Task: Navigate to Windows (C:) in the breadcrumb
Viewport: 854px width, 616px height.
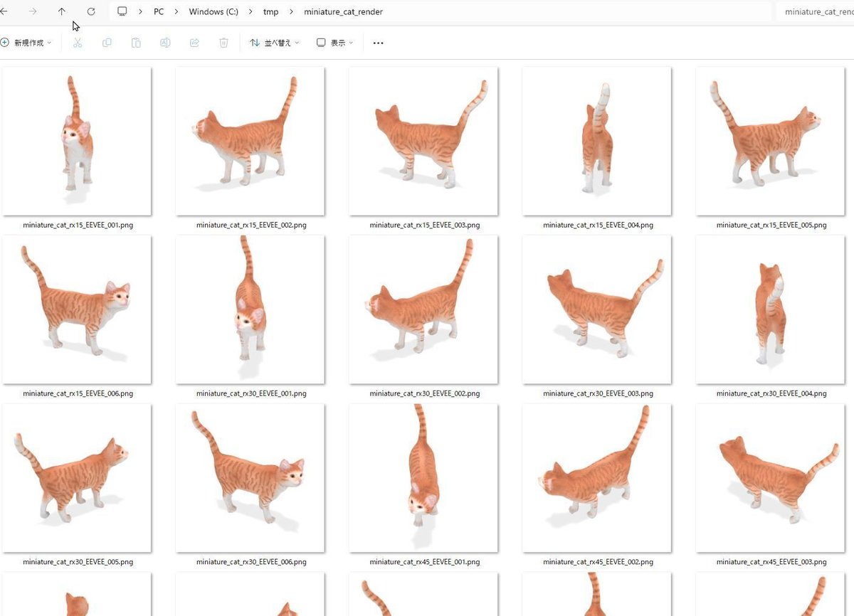Action: click(213, 11)
